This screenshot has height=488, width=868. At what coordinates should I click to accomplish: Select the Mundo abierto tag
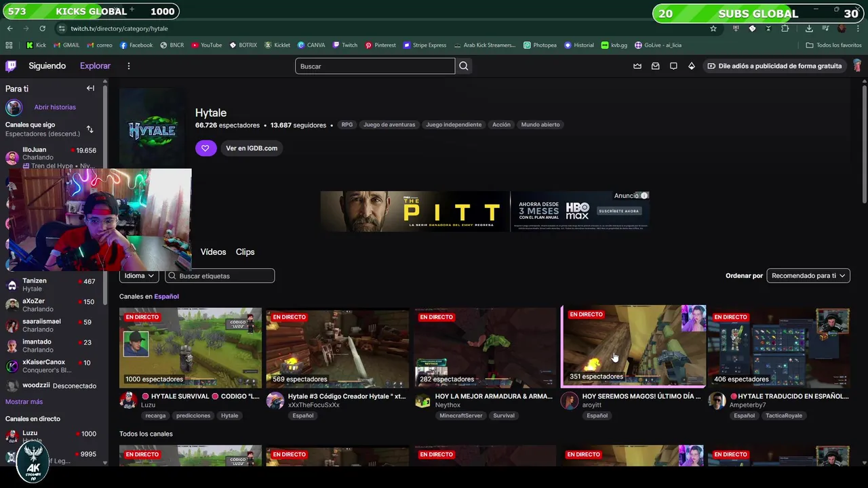pos(540,125)
